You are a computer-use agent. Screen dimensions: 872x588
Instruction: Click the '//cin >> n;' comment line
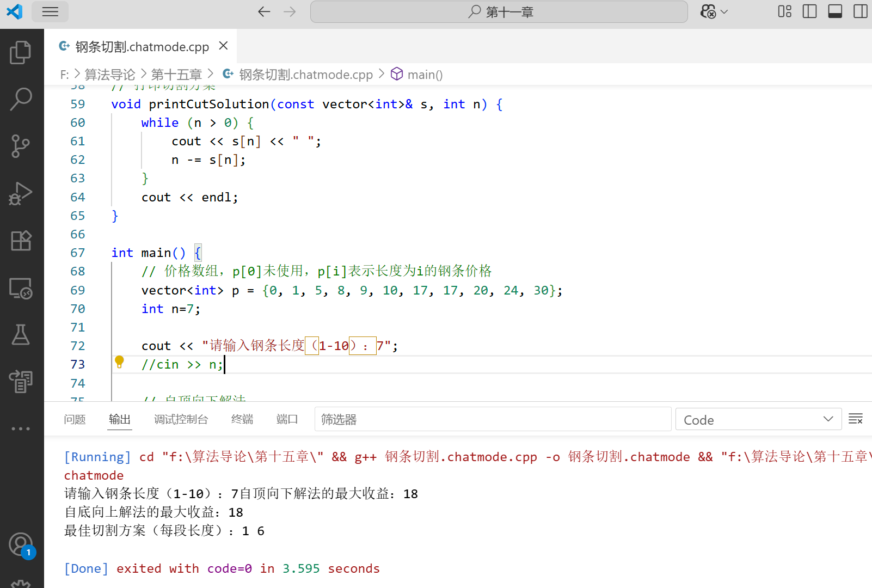[x=182, y=364]
